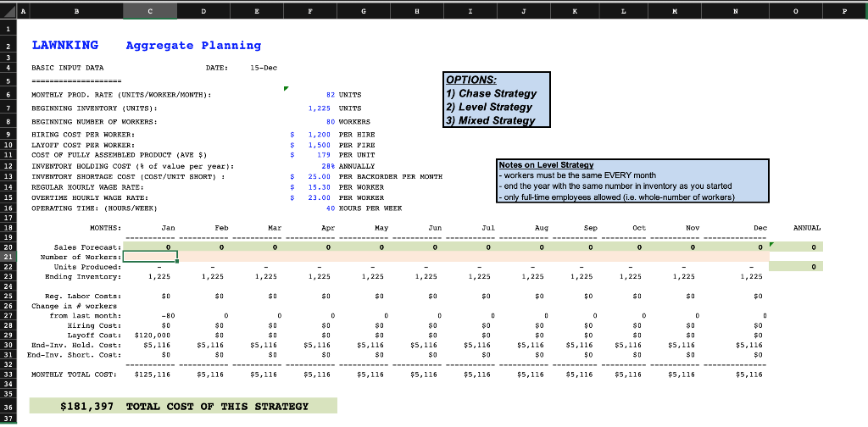Select inventory holding cost 28%
This screenshot has height=427, width=868.
tap(328, 166)
